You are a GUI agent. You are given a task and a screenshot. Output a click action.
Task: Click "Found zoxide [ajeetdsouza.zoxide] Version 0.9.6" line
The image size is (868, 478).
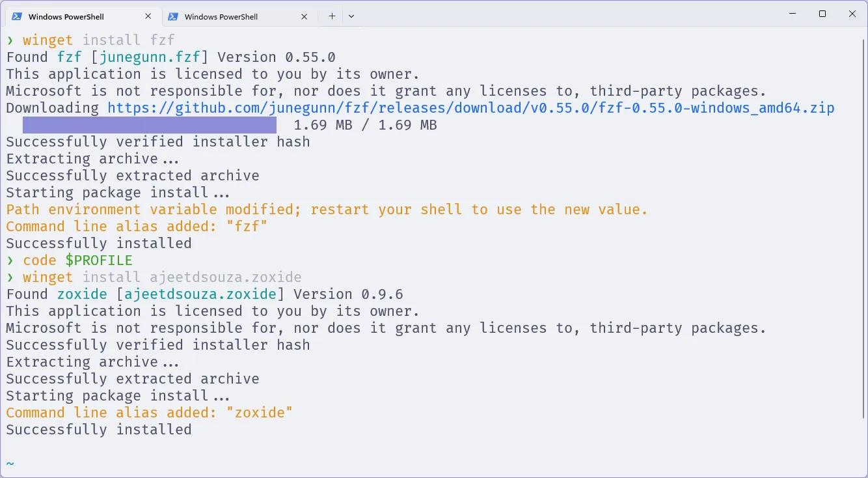coord(205,294)
